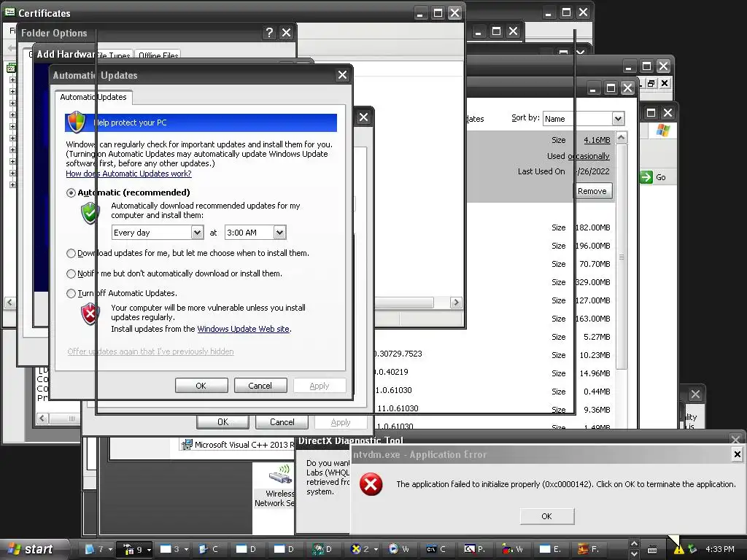Screen dimensions: 747x560
Task: Click Cancel button in dialog behind Automatic Updates
Action: click(x=282, y=422)
